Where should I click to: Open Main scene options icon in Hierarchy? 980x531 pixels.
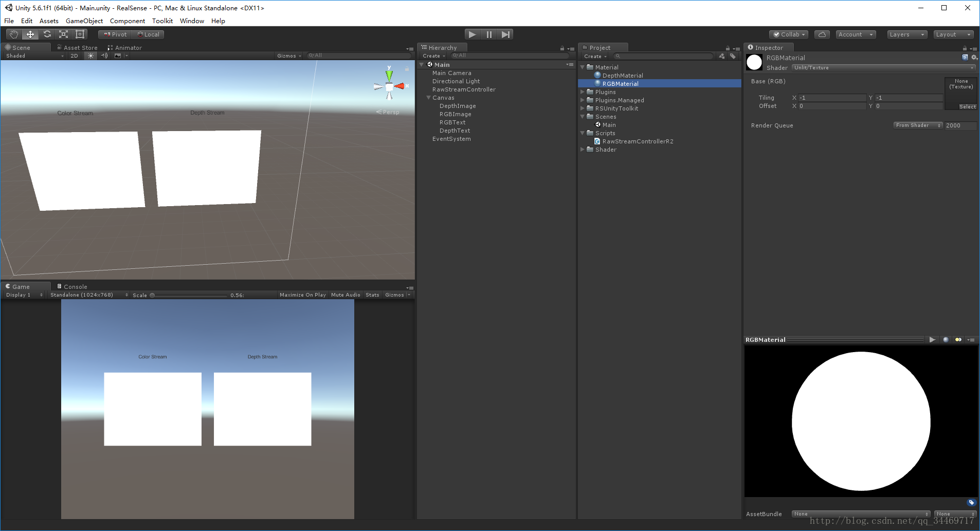click(x=570, y=65)
